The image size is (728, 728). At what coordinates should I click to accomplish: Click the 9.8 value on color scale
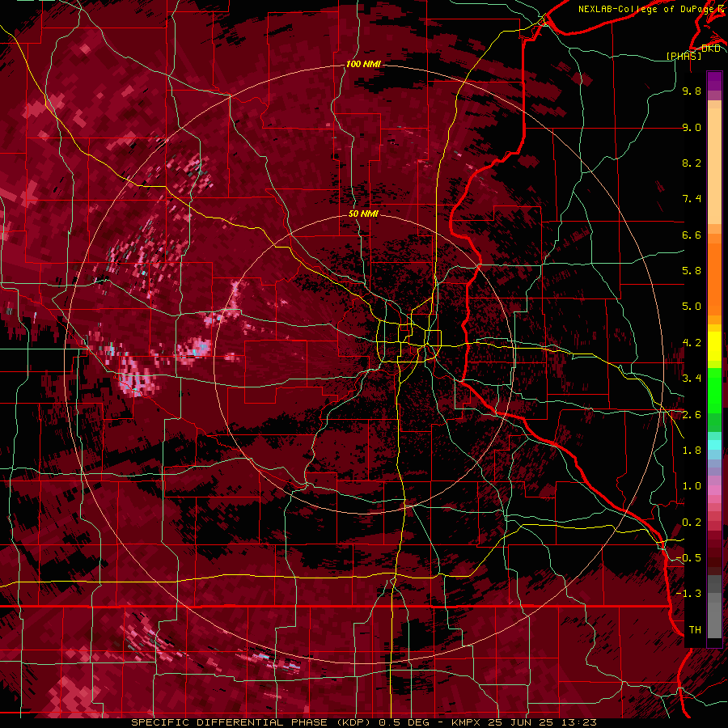tap(692, 91)
